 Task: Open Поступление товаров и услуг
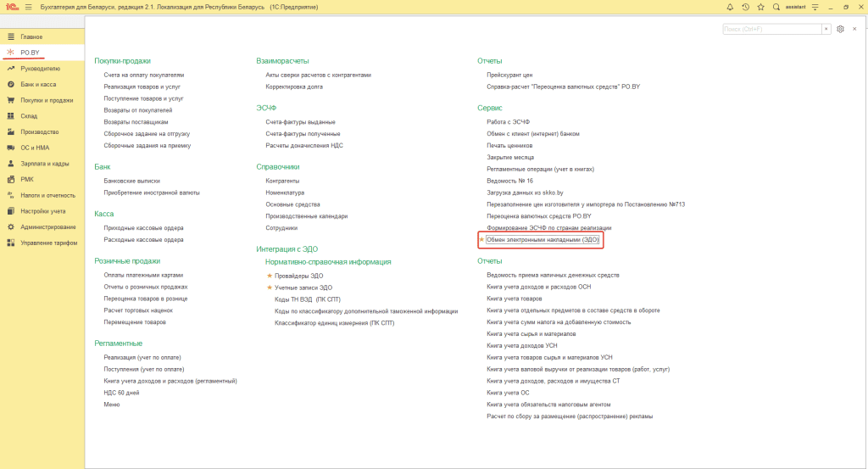click(x=143, y=98)
